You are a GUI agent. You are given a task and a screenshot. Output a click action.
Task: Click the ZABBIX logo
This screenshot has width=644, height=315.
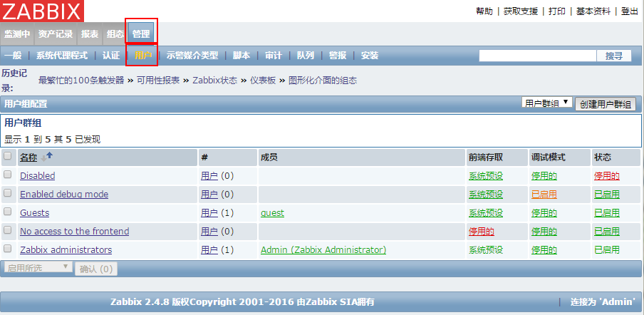point(42,11)
